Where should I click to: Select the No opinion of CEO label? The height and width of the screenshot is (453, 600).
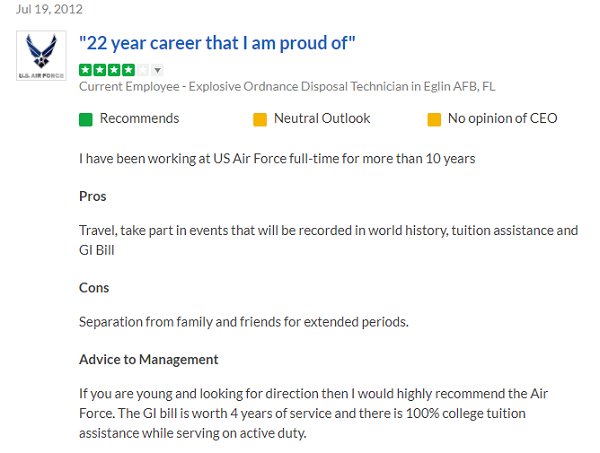502,118
